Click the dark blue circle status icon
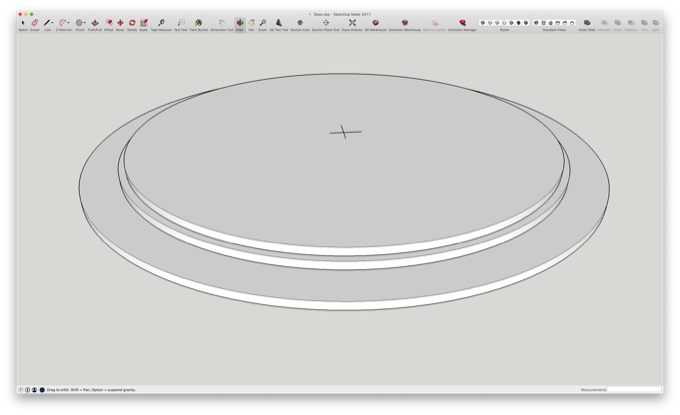 [x=42, y=390]
